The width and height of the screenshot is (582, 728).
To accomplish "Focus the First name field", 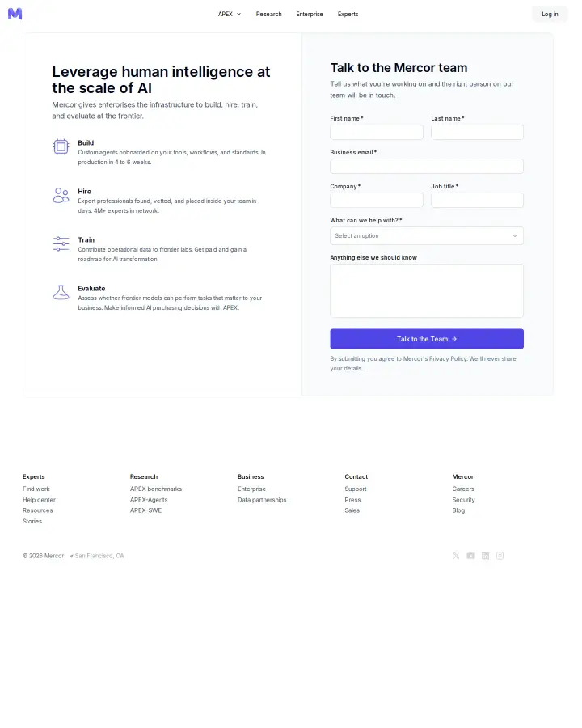I will click(377, 133).
